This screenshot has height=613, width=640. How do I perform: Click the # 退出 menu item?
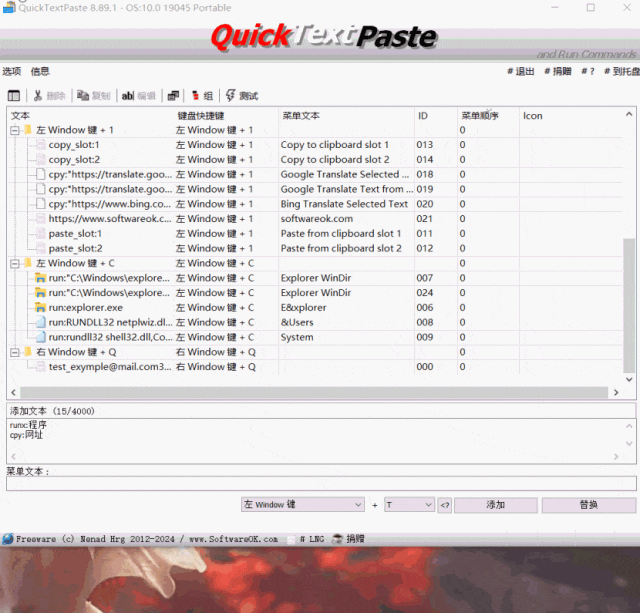point(520,71)
